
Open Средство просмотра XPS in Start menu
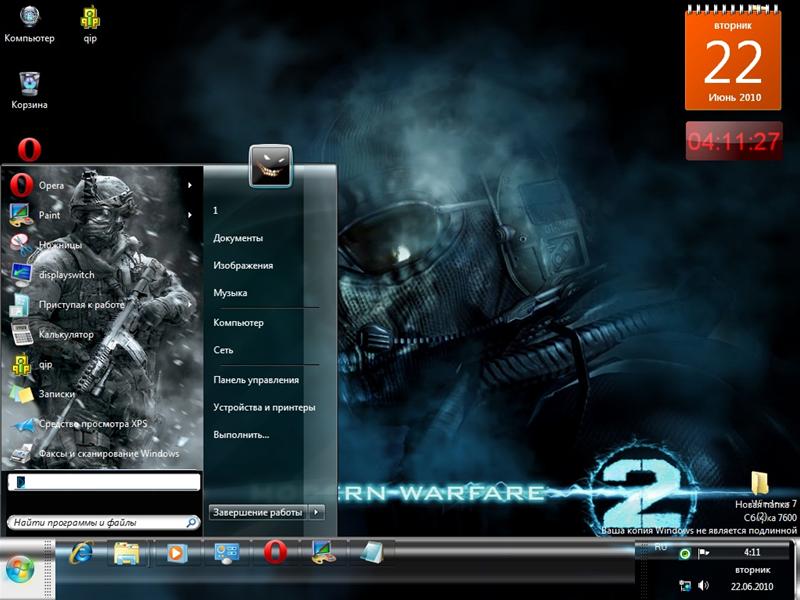[x=101, y=424]
